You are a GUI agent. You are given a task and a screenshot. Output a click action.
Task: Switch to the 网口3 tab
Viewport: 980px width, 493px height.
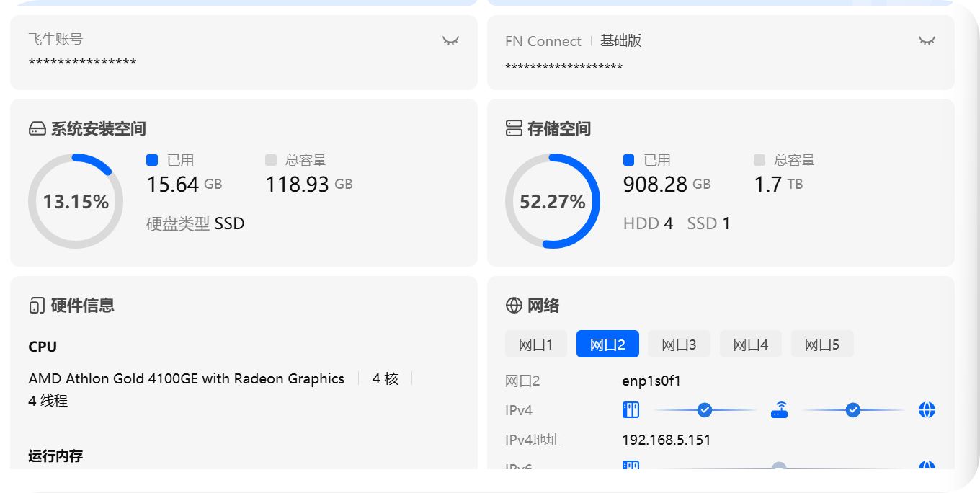pos(678,344)
